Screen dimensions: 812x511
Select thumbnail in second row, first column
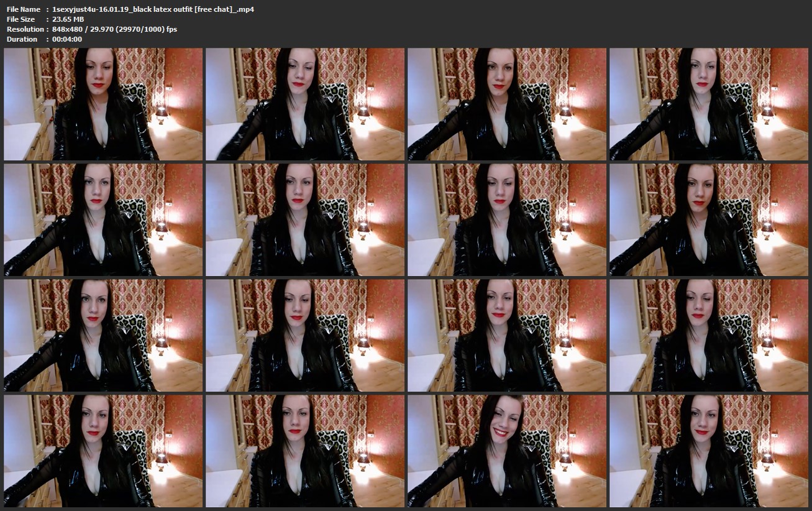pos(103,220)
